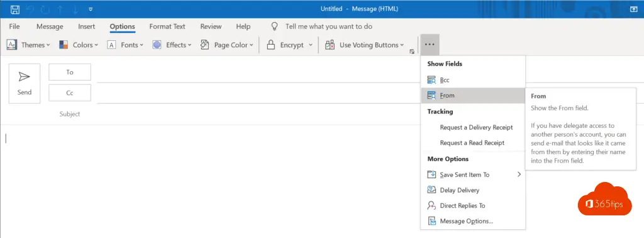This screenshot has height=238, width=644.
Task: Open the Review tab
Action: [x=211, y=26]
